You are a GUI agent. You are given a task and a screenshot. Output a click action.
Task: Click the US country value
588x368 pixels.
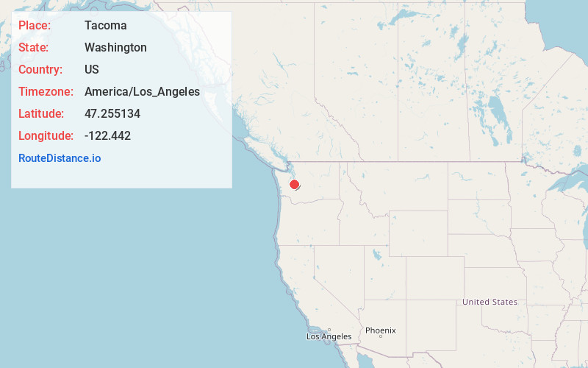click(92, 70)
